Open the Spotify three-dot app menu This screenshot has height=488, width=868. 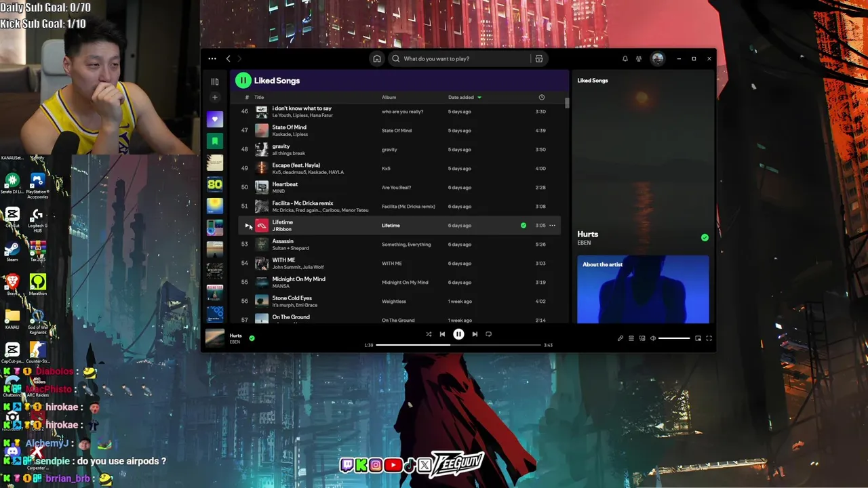click(212, 59)
